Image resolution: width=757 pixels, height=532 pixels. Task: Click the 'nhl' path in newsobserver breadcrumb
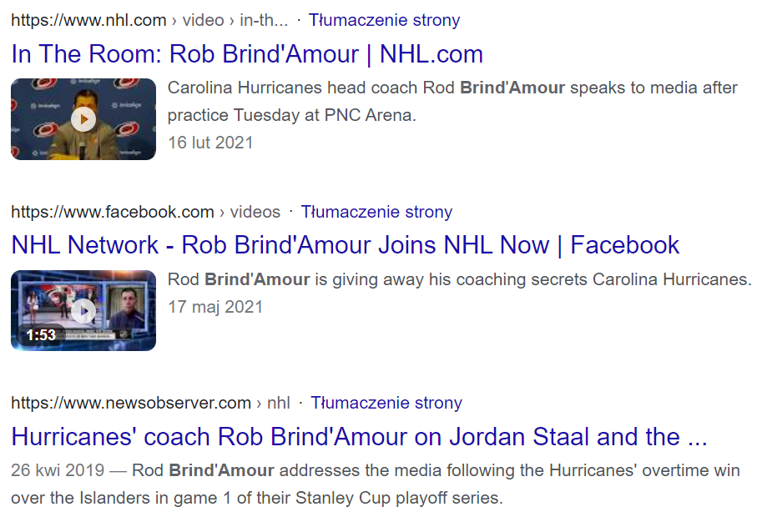[x=279, y=403]
